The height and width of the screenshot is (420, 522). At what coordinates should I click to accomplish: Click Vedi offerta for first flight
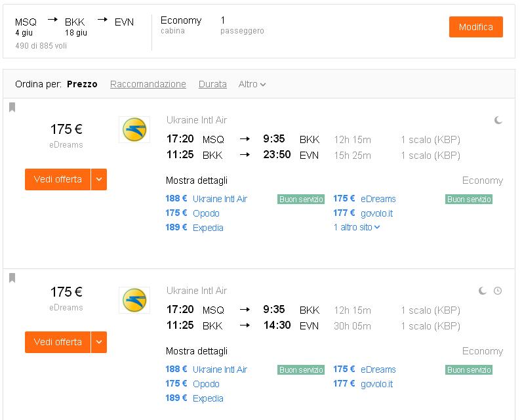[x=58, y=179]
